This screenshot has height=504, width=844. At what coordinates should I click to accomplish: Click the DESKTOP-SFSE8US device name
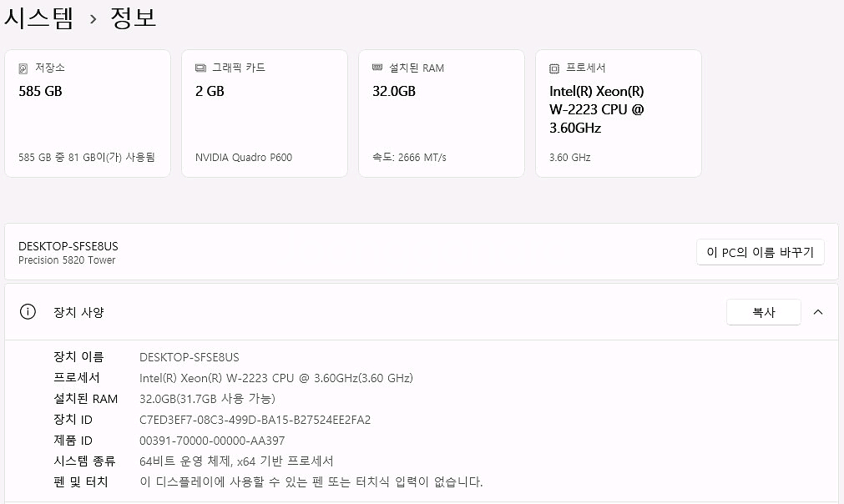(x=68, y=245)
